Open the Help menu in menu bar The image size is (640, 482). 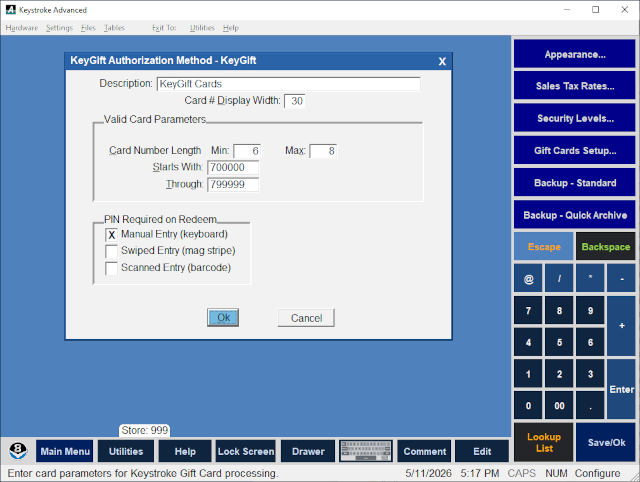coord(231,28)
